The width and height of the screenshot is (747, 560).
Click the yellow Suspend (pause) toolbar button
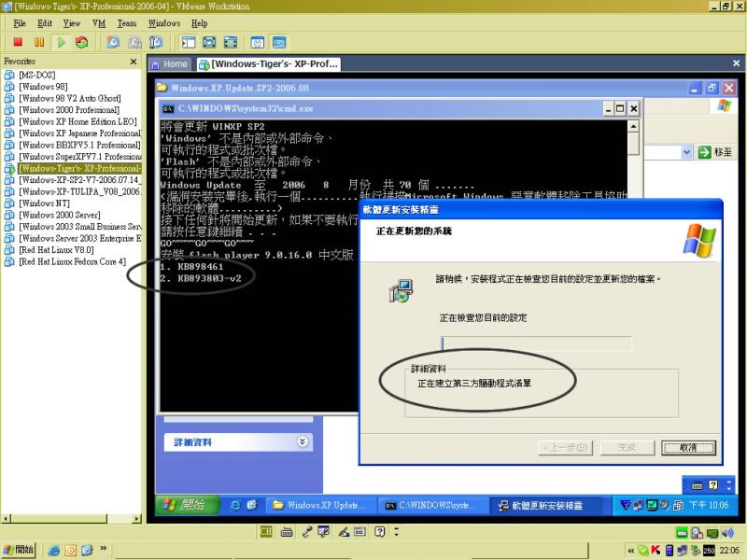pos(39,42)
